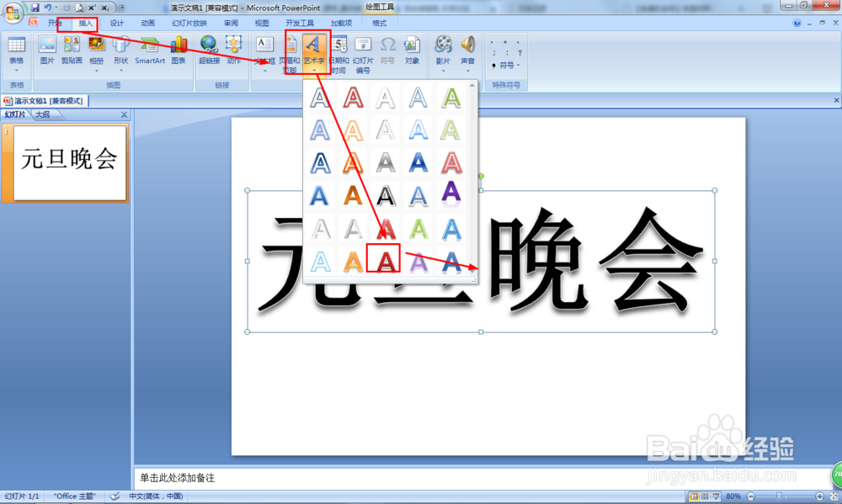842x504 pixels.
Task: Open PowerPoint help
Action: click(797, 23)
